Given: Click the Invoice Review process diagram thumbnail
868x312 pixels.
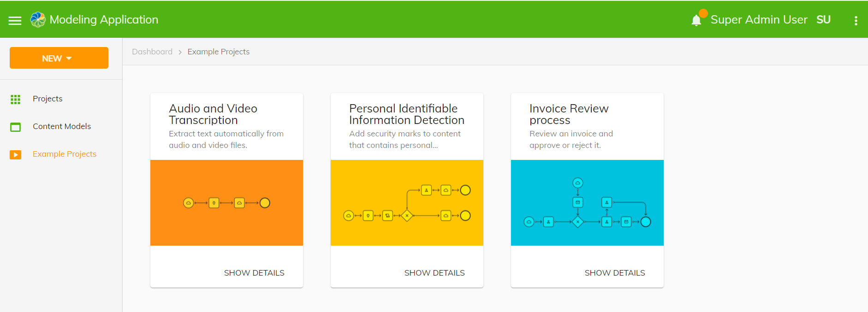Looking at the screenshot, I should point(587,202).
